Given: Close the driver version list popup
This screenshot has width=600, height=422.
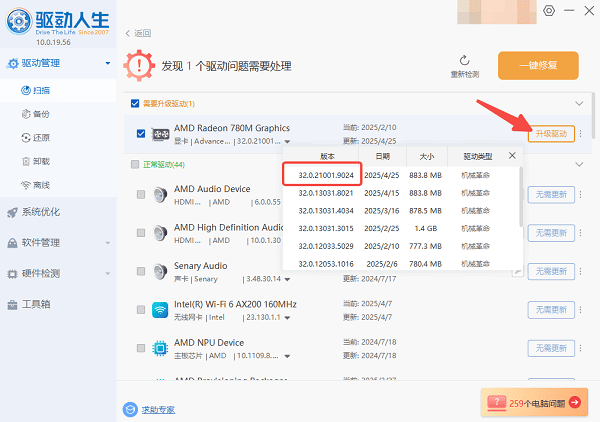Looking at the screenshot, I should (513, 155).
